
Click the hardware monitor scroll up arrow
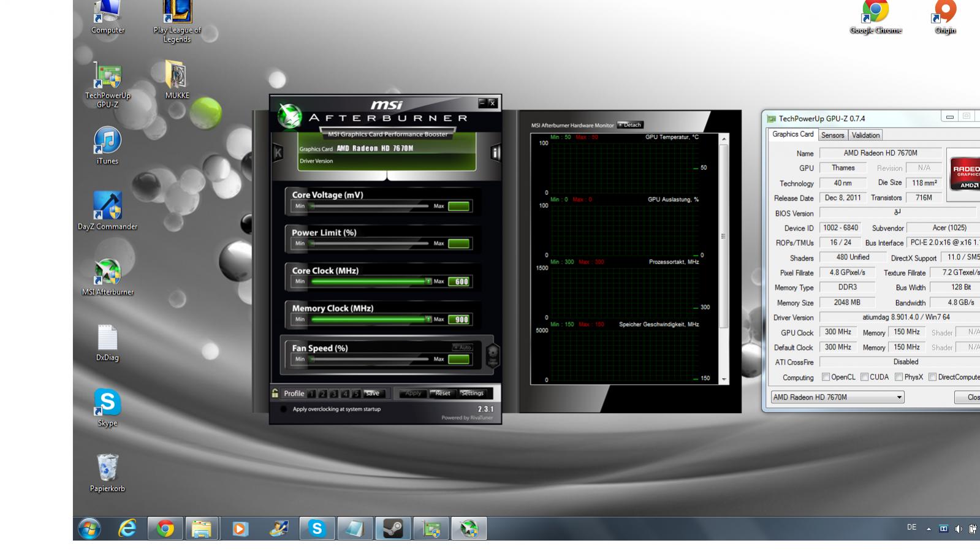pyautogui.click(x=724, y=139)
